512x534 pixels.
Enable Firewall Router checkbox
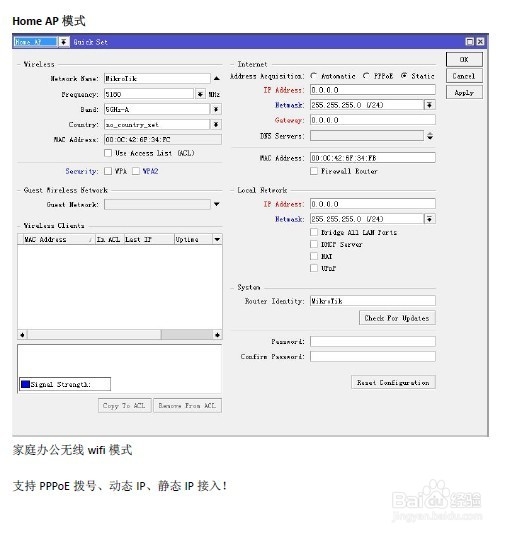pyautogui.click(x=314, y=171)
